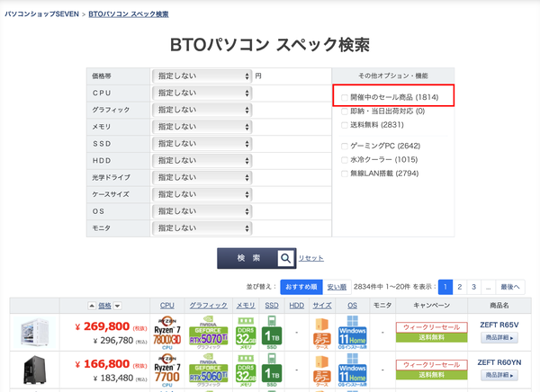Click the magnifying glass search icon

pyautogui.click(x=285, y=258)
